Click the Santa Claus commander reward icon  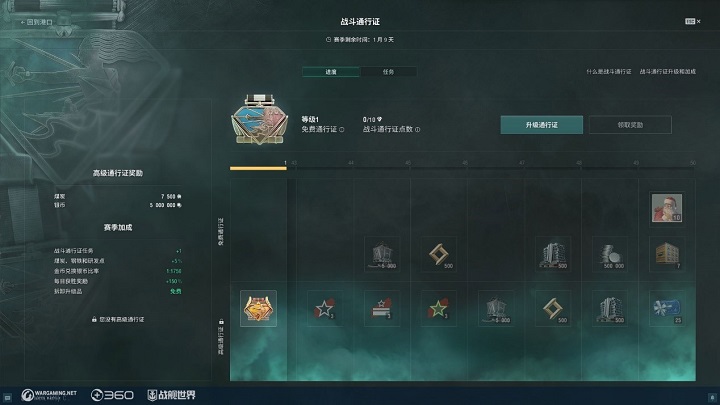[667, 208]
